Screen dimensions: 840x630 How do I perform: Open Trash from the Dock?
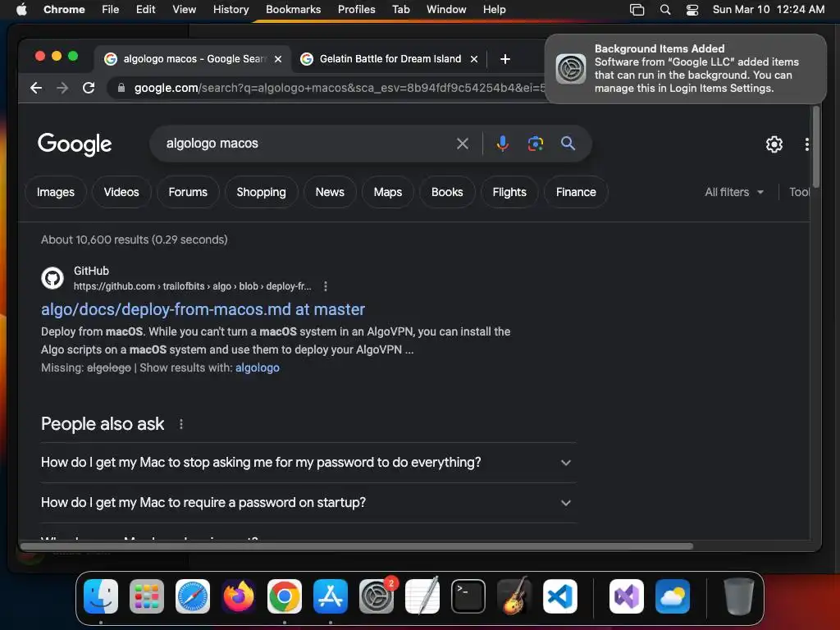(x=739, y=596)
